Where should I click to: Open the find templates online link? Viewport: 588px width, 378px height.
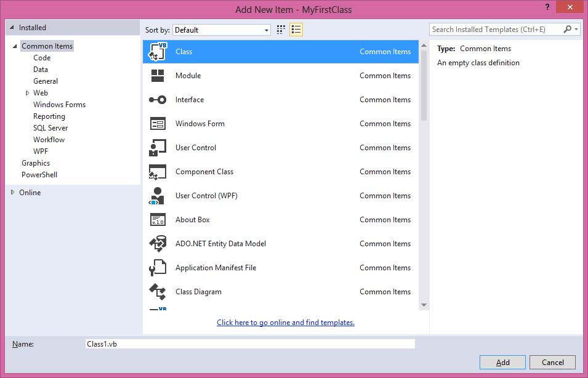point(286,323)
